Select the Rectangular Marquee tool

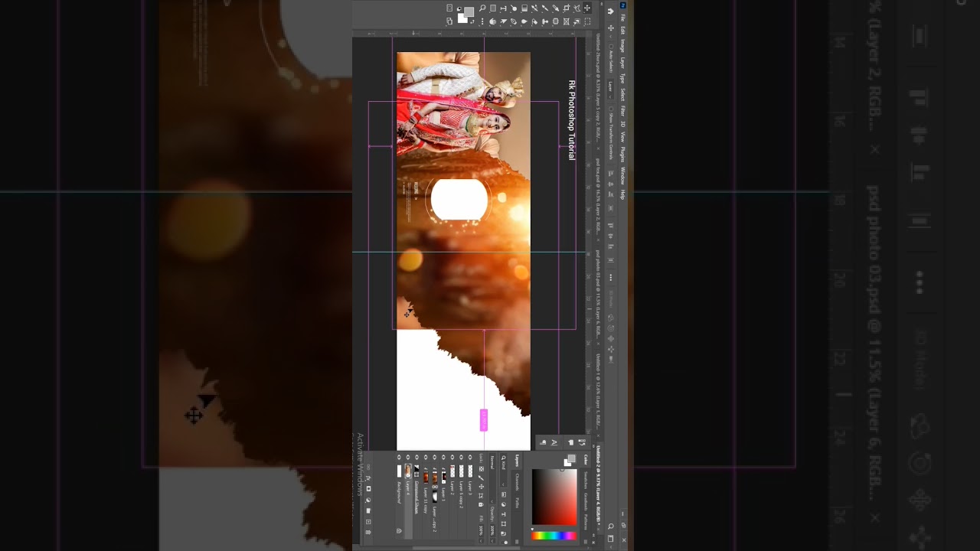pyautogui.click(x=587, y=21)
